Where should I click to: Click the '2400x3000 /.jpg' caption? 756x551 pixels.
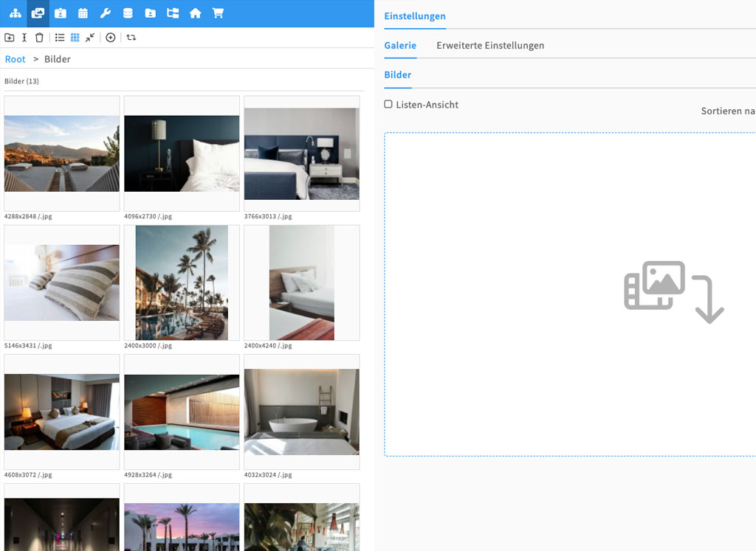click(148, 346)
